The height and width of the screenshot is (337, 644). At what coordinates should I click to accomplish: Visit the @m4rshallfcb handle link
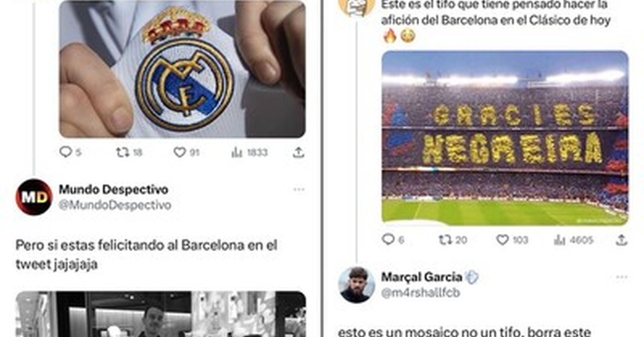[x=421, y=293]
